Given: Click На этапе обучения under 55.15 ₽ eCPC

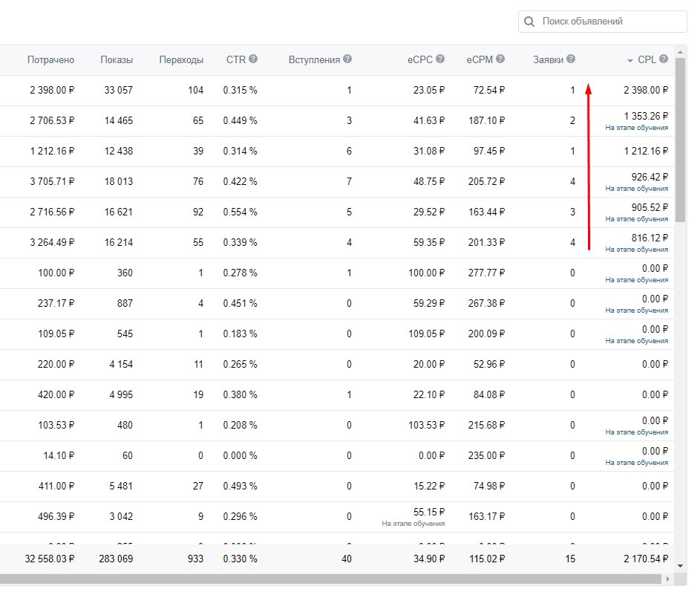Looking at the screenshot, I should coord(413,524).
